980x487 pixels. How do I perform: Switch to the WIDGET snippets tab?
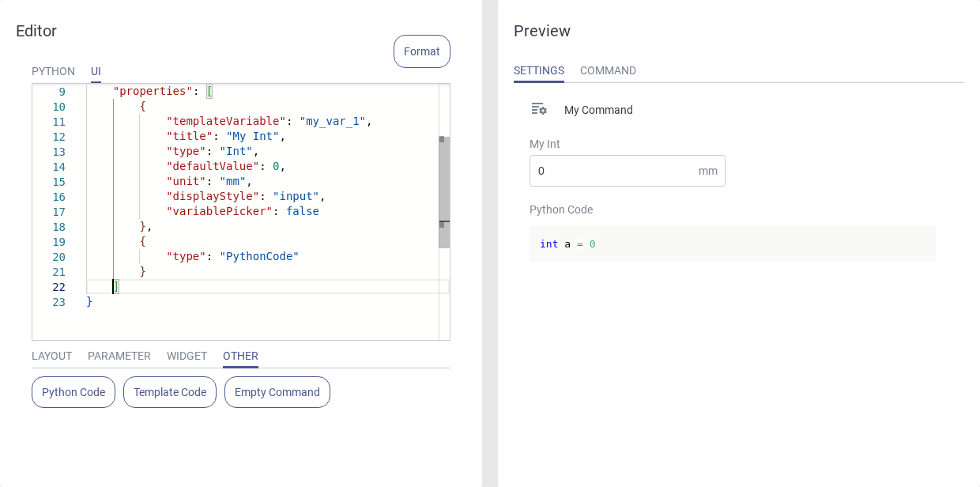point(187,356)
